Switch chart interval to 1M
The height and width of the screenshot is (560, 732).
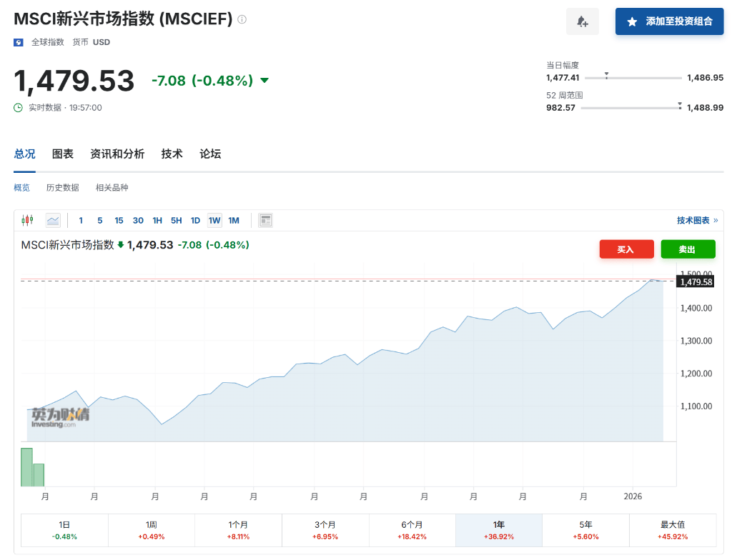pos(234,220)
